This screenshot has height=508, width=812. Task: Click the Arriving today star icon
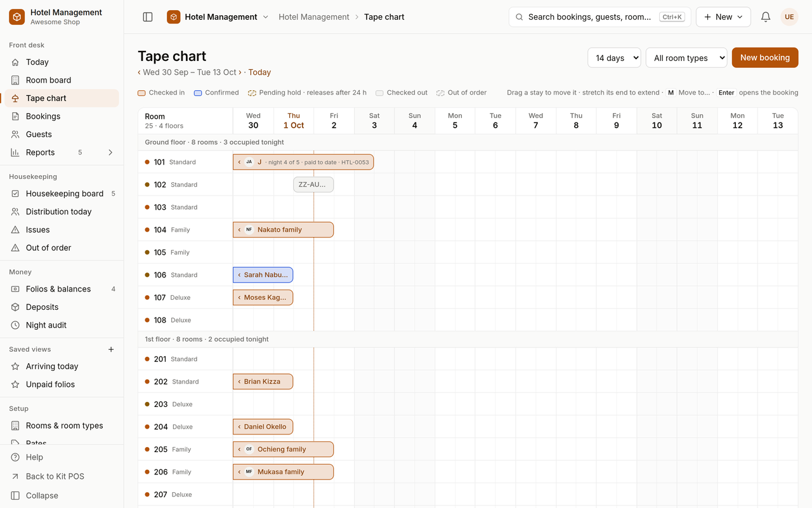pos(15,366)
